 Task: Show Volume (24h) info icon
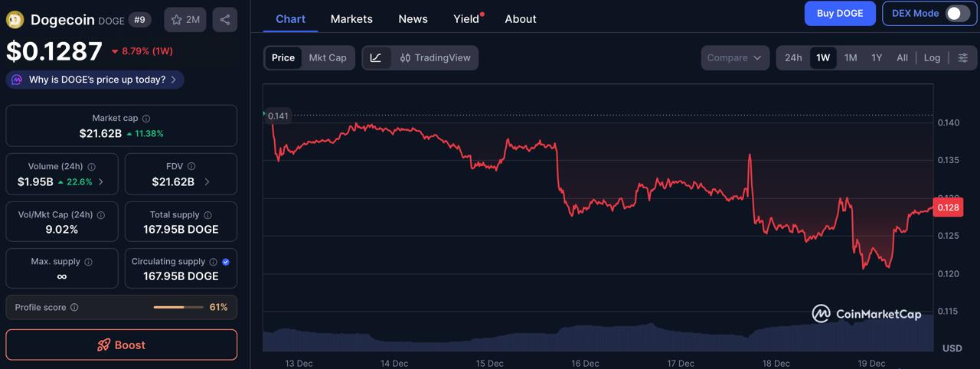[x=92, y=167]
